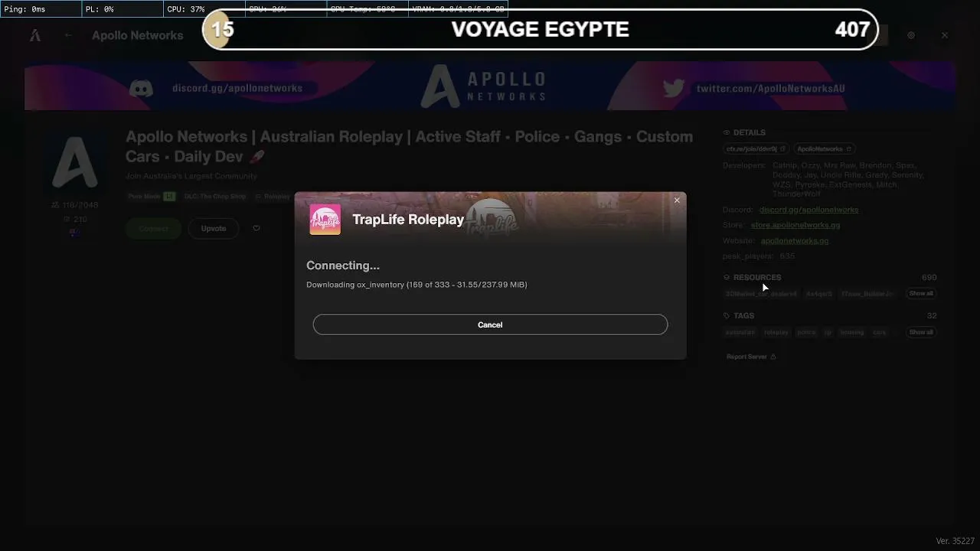Open the apollonetworks.gg website link

795,240
